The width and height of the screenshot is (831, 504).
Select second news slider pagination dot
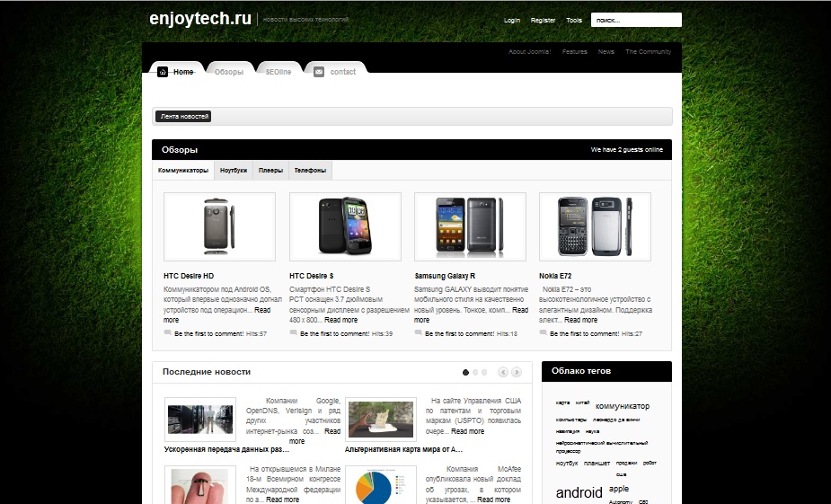475,373
